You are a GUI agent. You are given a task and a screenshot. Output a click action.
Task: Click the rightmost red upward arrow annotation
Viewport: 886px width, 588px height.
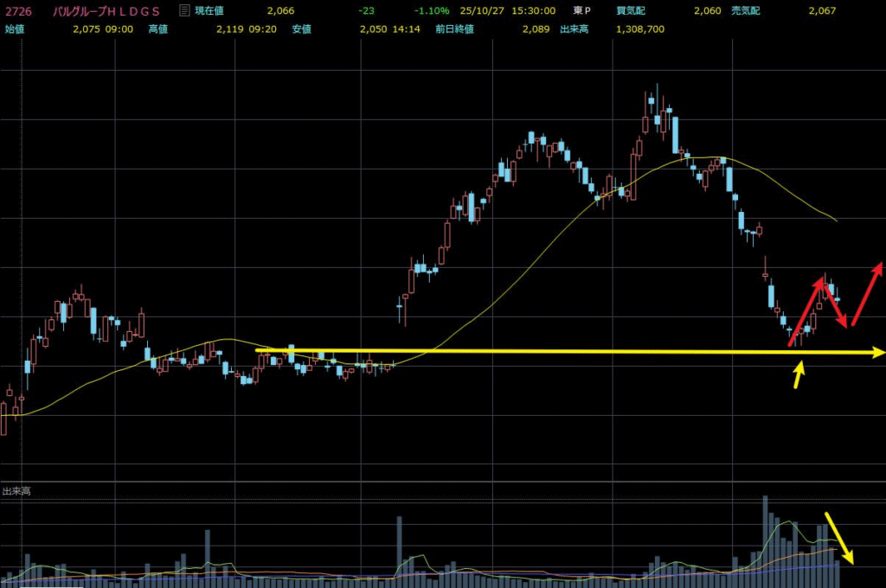[868, 293]
